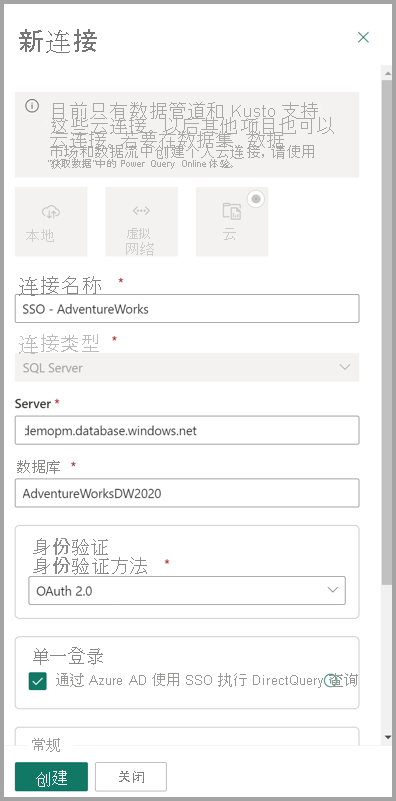The width and height of the screenshot is (396, 801).
Task: Click the info icon in the notice banner
Action: click(32, 106)
